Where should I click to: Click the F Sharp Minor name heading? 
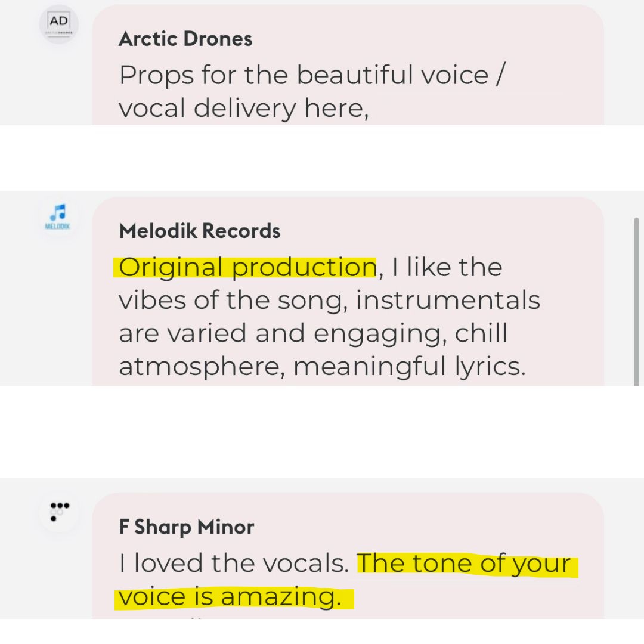click(187, 527)
